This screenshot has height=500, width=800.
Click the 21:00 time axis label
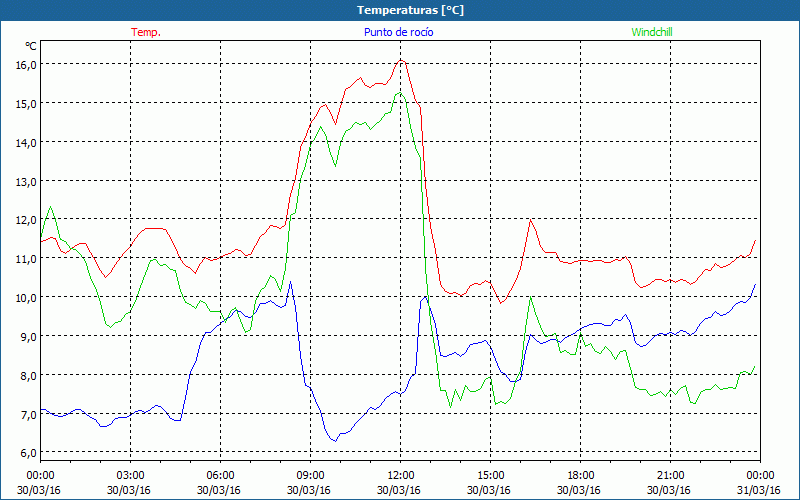tap(670, 476)
